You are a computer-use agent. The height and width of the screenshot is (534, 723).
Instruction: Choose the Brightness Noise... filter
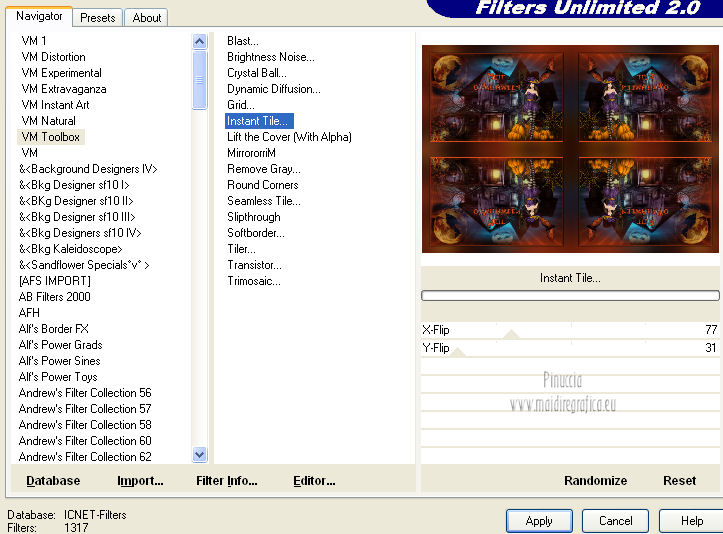point(271,57)
